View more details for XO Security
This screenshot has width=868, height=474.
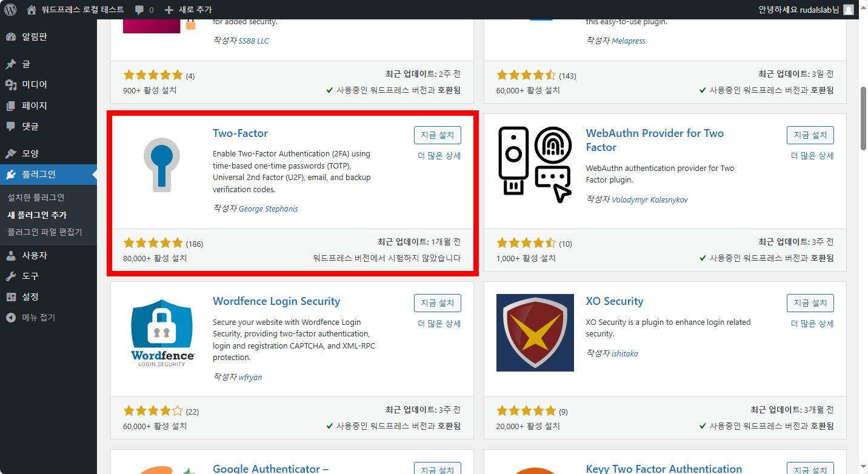click(x=812, y=323)
